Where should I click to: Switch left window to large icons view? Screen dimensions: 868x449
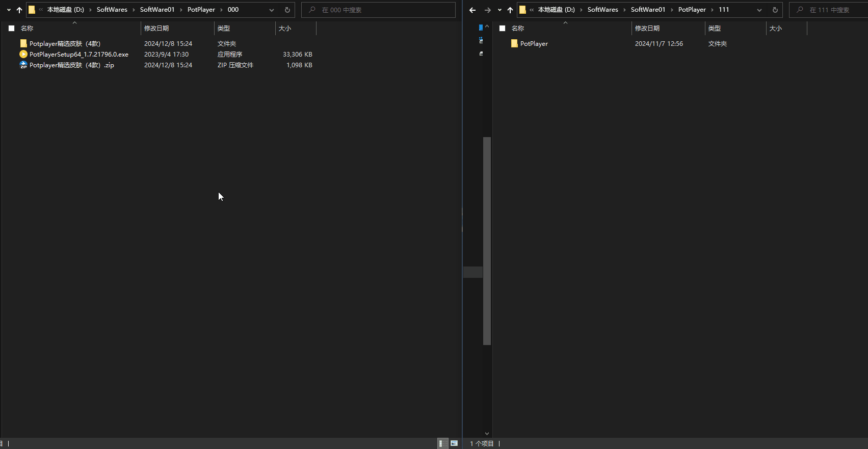454,443
